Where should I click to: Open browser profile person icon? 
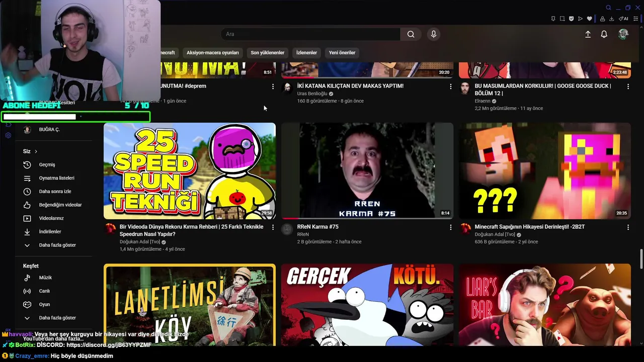coord(602,19)
